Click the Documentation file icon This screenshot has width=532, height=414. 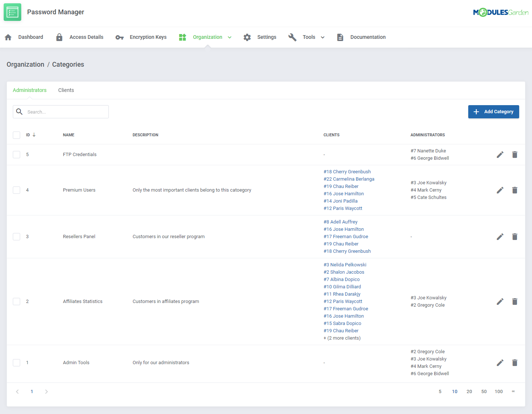[340, 37]
